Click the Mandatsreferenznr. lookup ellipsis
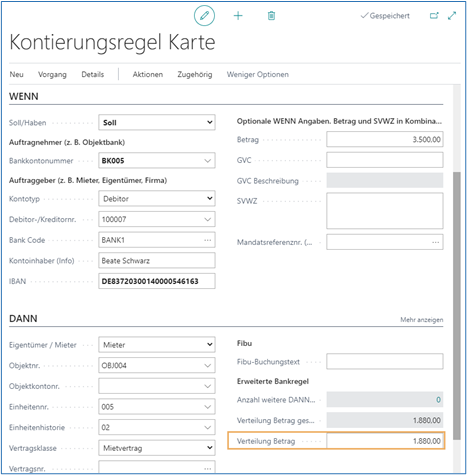The height and width of the screenshot is (475, 467). click(x=435, y=242)
